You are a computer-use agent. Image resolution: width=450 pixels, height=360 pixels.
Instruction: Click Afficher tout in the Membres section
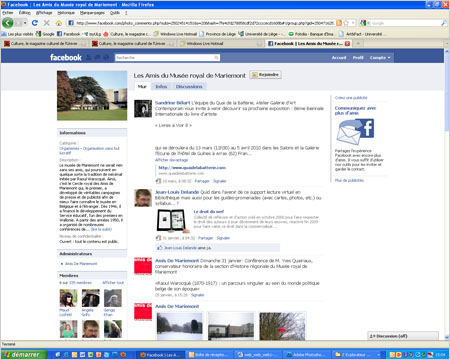(x=113, y=283)
